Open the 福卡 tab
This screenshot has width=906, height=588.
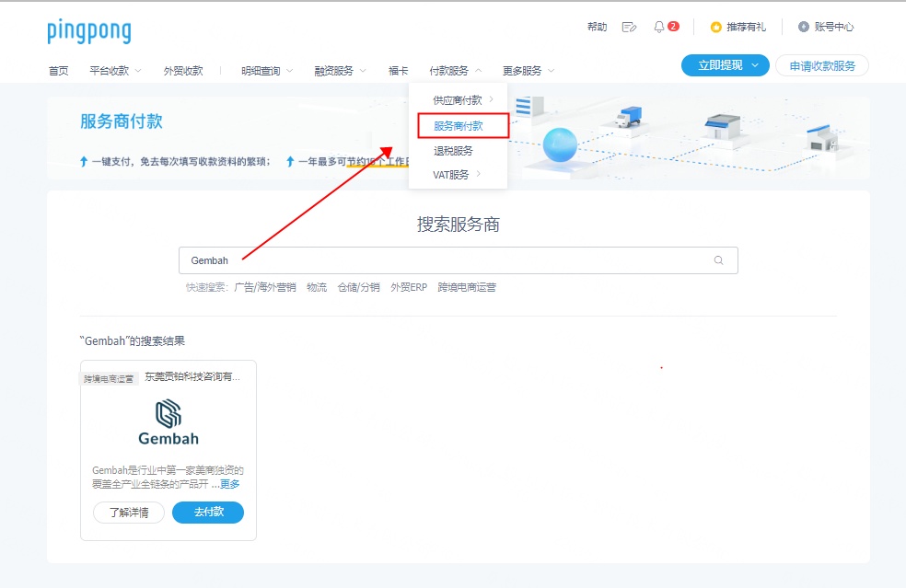point(398,71)
